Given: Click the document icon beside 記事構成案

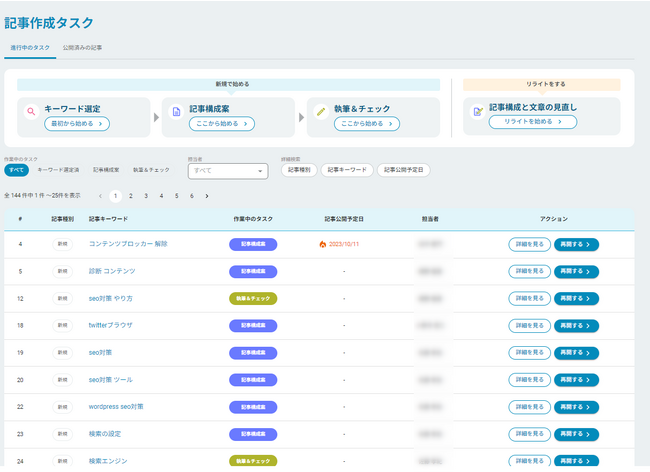Looking at the screenshot, I should (x=176, y=111).
